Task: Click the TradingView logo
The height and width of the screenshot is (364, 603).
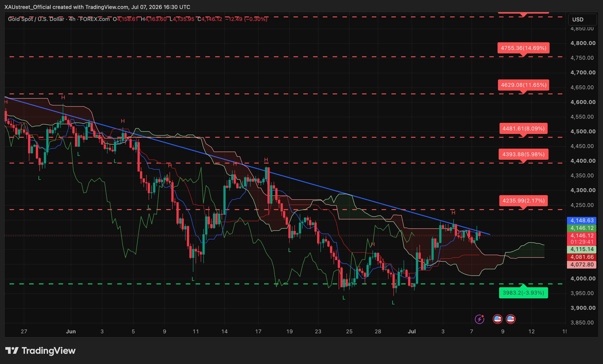Action: point(40,350)
